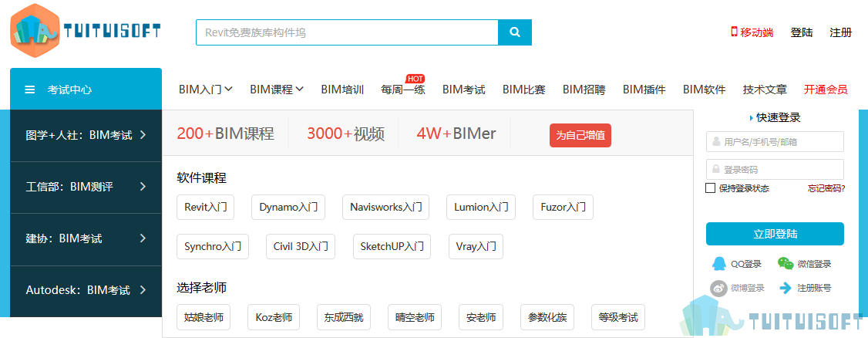Click the 微博登录 text link
868x338 pixels.
[x=747, y=288]
